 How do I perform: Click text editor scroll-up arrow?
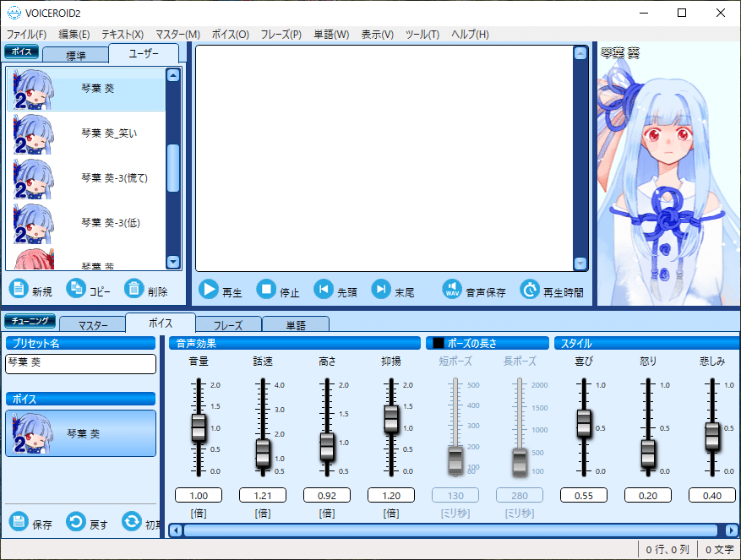click(x=580, y=53)
